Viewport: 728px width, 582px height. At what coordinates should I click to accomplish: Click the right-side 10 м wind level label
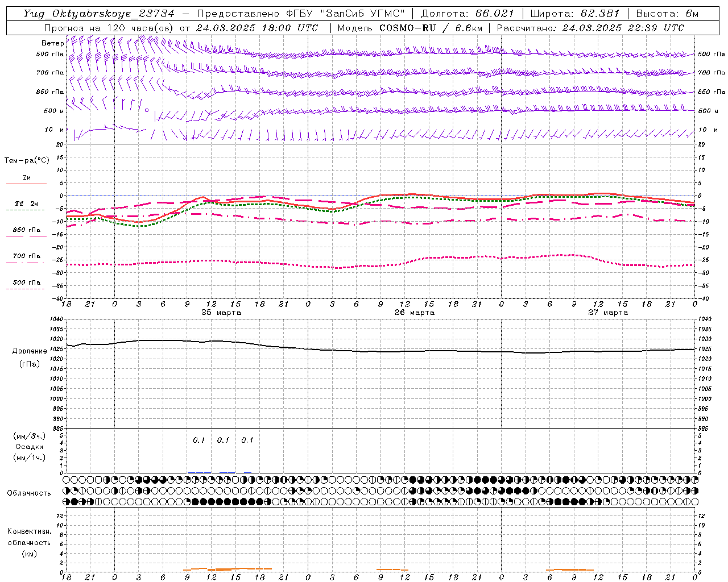708,130
